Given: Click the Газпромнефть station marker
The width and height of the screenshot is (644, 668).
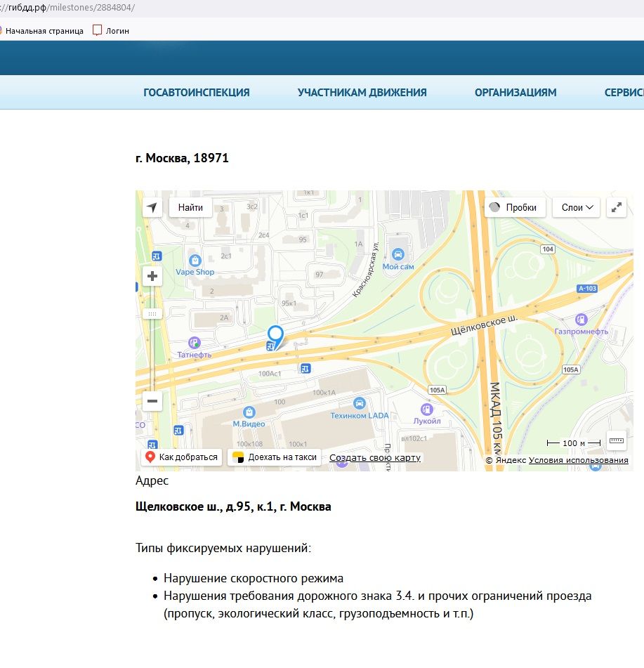Looking at the screenshot, I should pyautogui.click(x=581, y=320).
